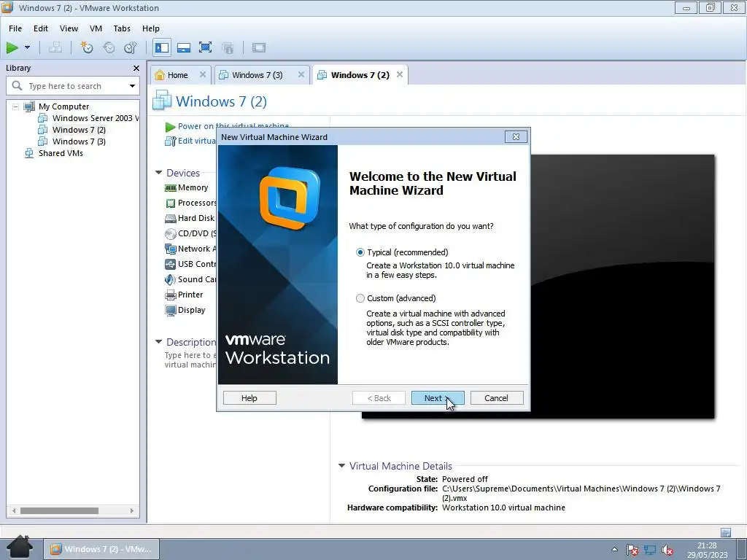Close the Home tab
This screenshot has height=560, width=747.
point(203,75)
